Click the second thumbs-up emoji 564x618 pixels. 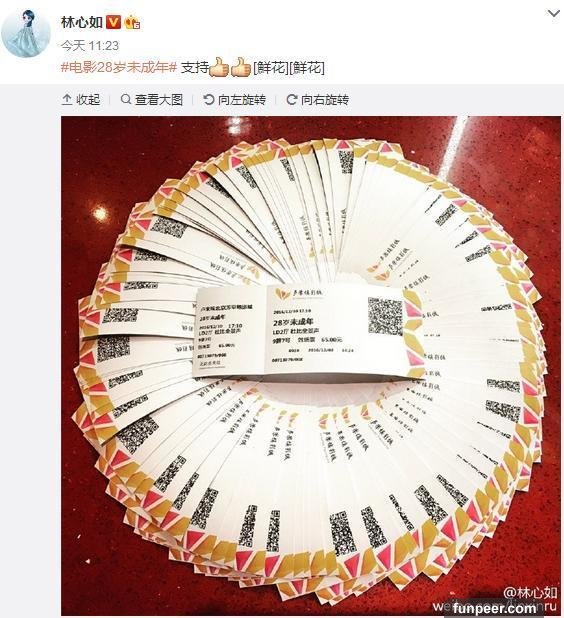(x=241, y=67)
